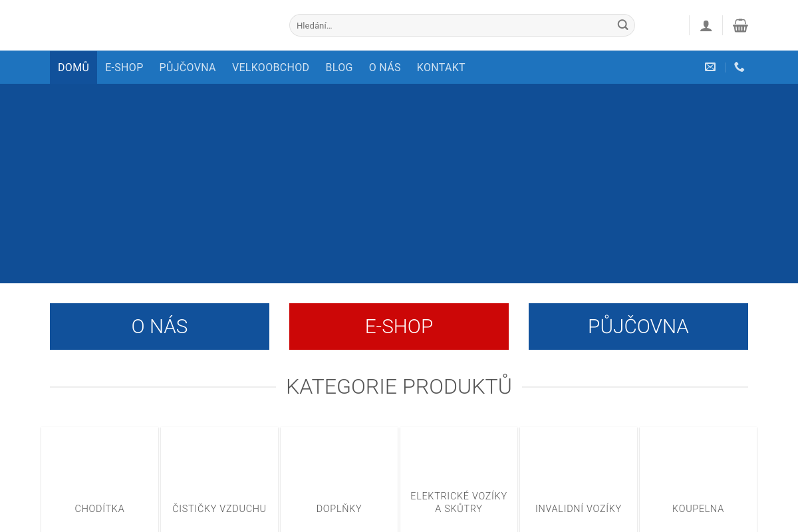The width and height of the screenshot is (798, 532).
Task: Click the email envelope icon
Action: (710, 67)
